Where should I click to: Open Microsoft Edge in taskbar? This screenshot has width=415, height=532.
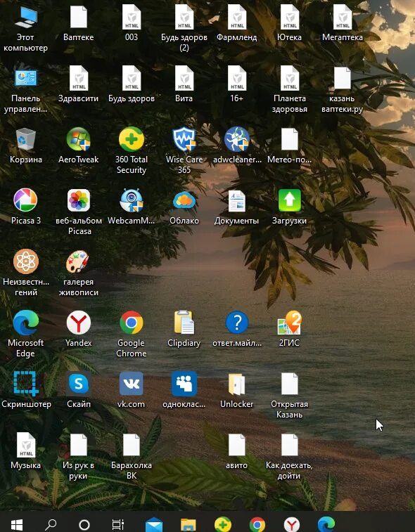pyautogui.click(x=326, y=524)
